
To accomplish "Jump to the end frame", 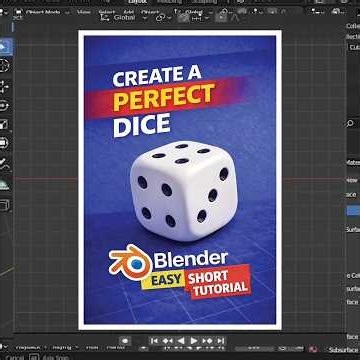I will pos(220,341).
